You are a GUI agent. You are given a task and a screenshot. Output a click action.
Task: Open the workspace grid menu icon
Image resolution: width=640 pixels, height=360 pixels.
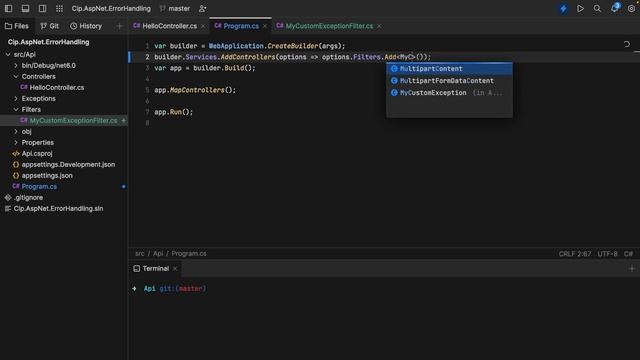click(x=59, y=9)
